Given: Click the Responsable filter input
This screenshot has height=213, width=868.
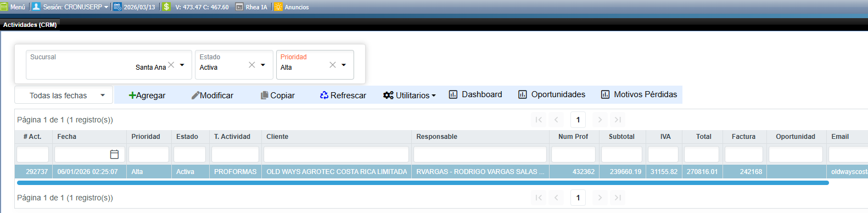Looking at the screenshot, I should [480, 154].
